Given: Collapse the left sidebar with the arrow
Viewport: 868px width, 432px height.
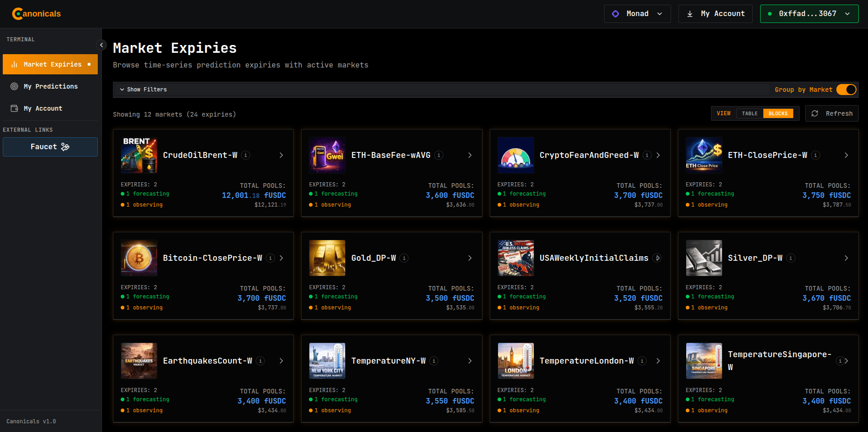Looking at the screenshot, I should 101,45.
